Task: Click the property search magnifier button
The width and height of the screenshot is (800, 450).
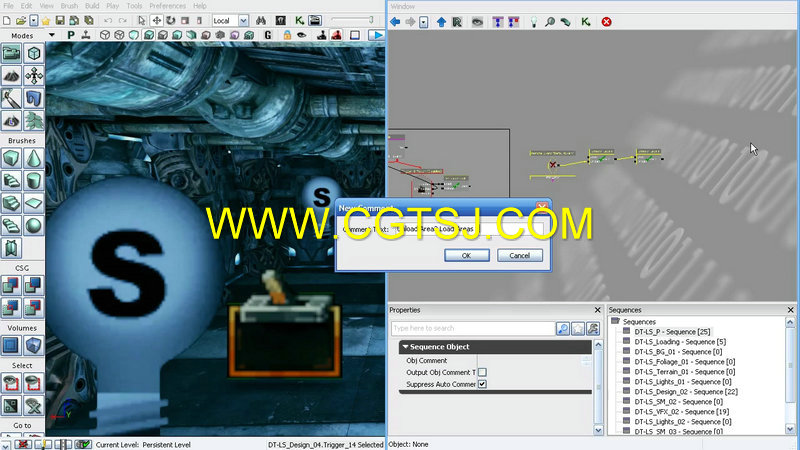Action: 563,329
